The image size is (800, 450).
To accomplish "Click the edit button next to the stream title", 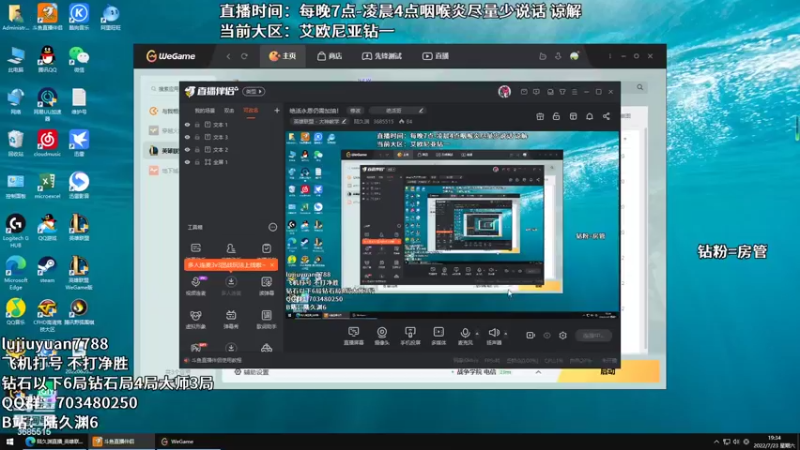I will click(355, 110).
